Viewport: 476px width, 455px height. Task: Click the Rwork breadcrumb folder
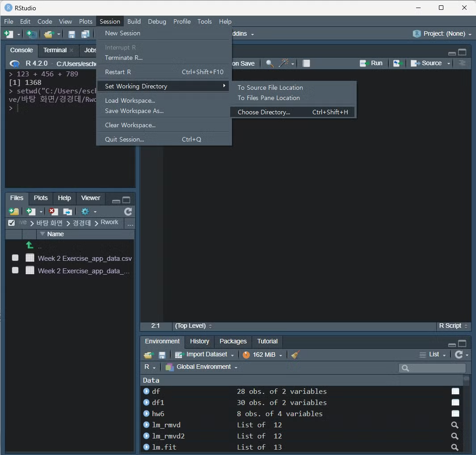[x=110, y=222]
